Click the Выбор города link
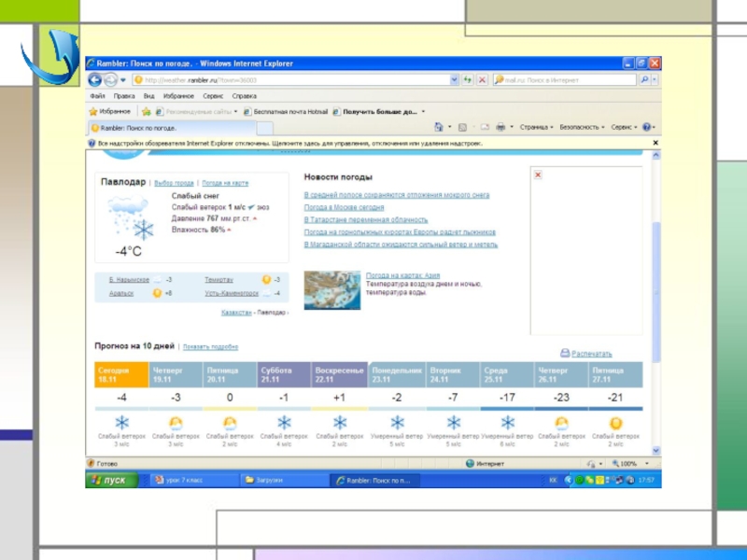The width and height of the screenshot is (747, 560). [x=174, y=183]
